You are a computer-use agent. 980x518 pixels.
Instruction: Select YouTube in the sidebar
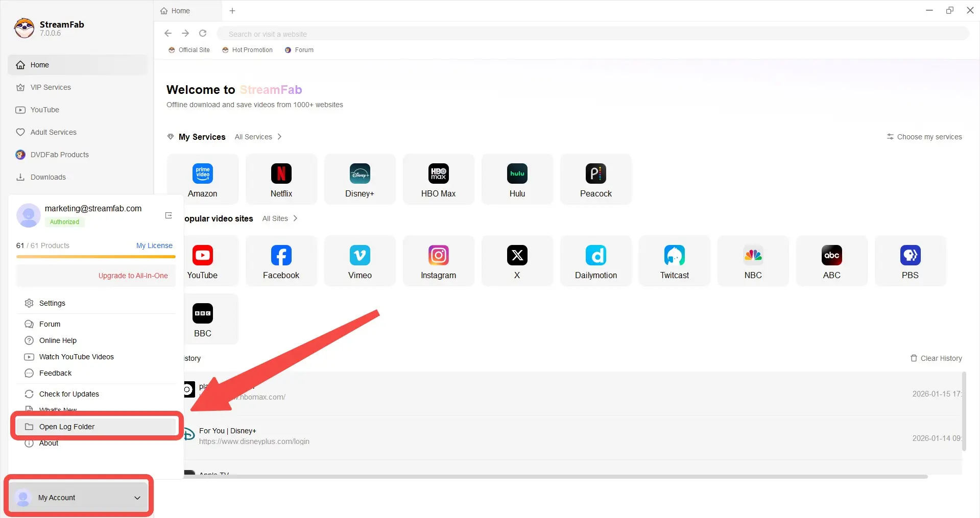click(78, 110)
